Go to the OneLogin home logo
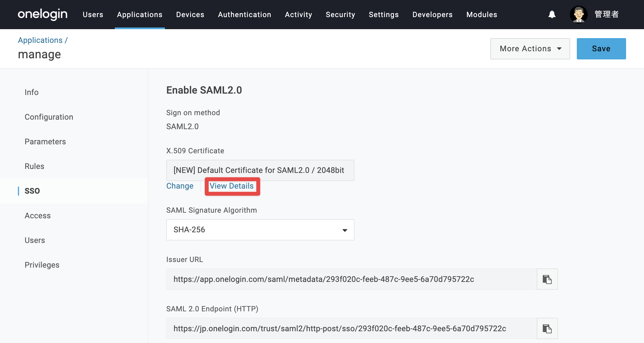This screenshot has width=644, height=343. [x=43, y=14]
